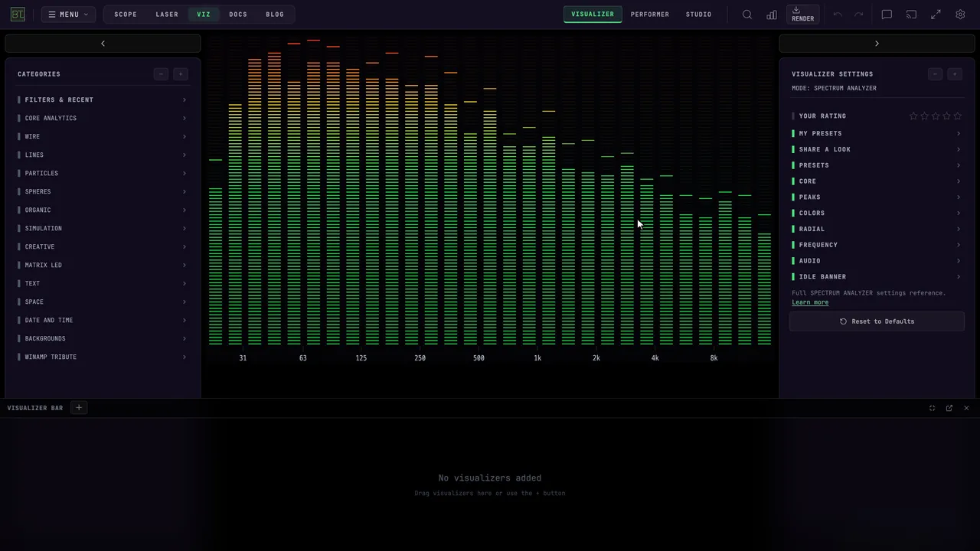Rate the visualizer three stars
The height and width of the screenshot is (551, 980).
point(936,116)
